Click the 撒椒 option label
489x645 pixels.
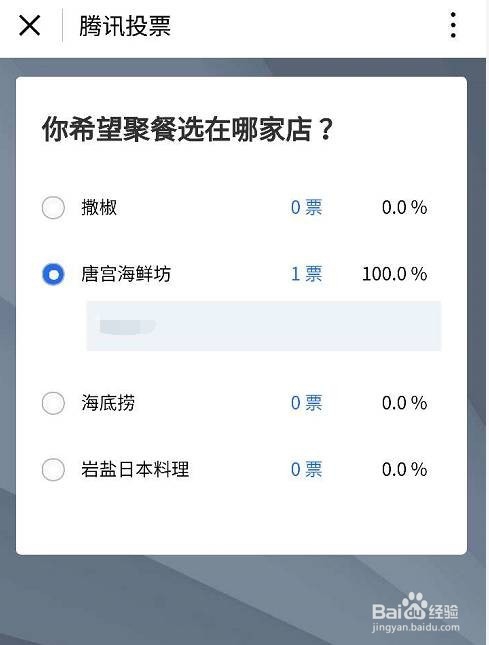[99, 207]
